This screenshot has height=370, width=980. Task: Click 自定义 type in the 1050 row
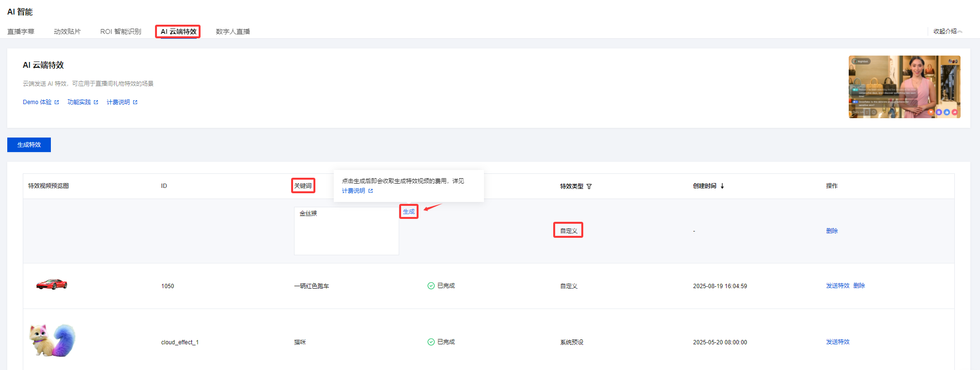569,286
